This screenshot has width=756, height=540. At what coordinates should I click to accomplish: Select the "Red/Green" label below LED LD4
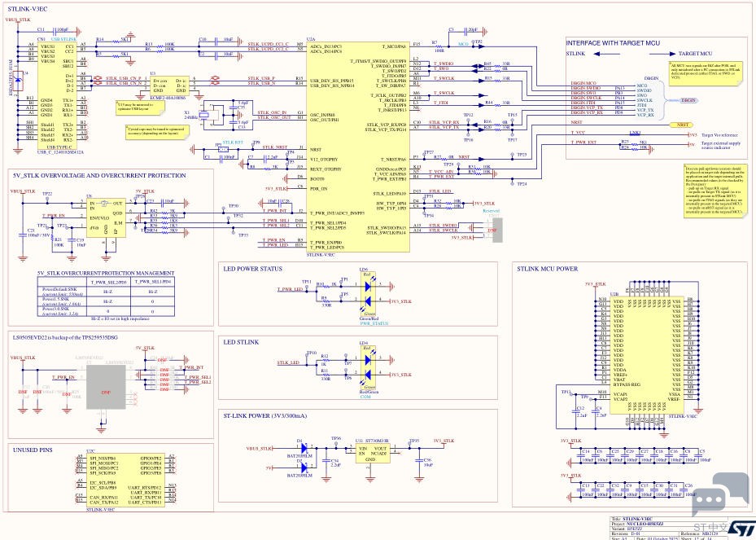[369, 393]
